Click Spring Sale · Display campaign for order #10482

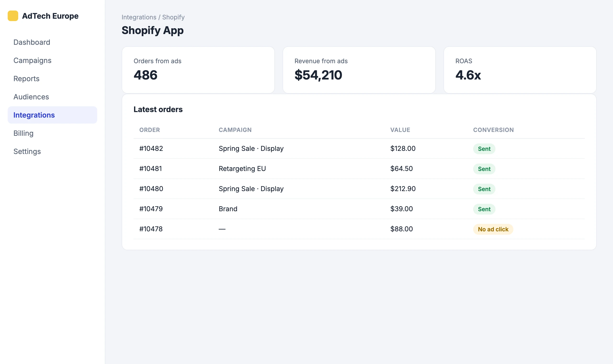coord(251,148)
